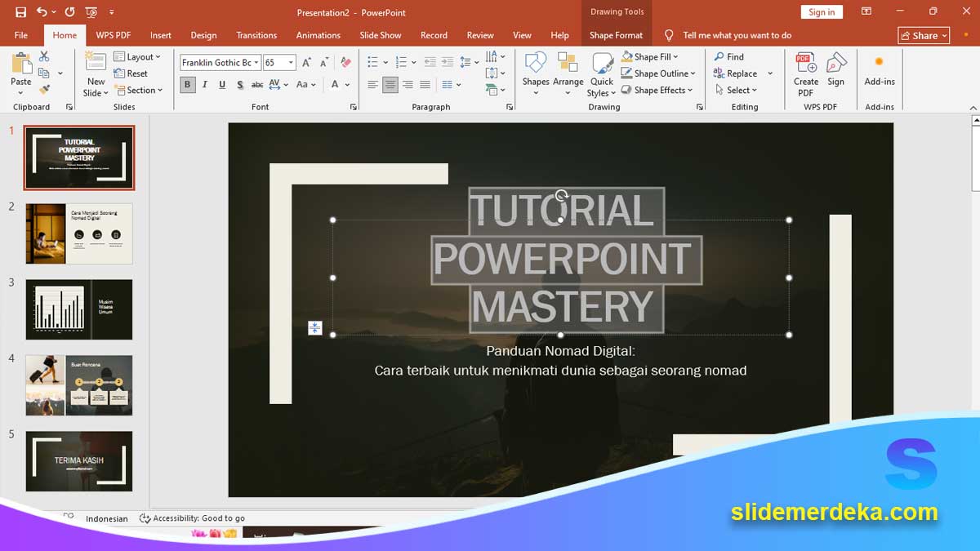Viewport: 980px width, 551px height.
Task: Select slide 4 thumbnail
Action: click(78, 385)
